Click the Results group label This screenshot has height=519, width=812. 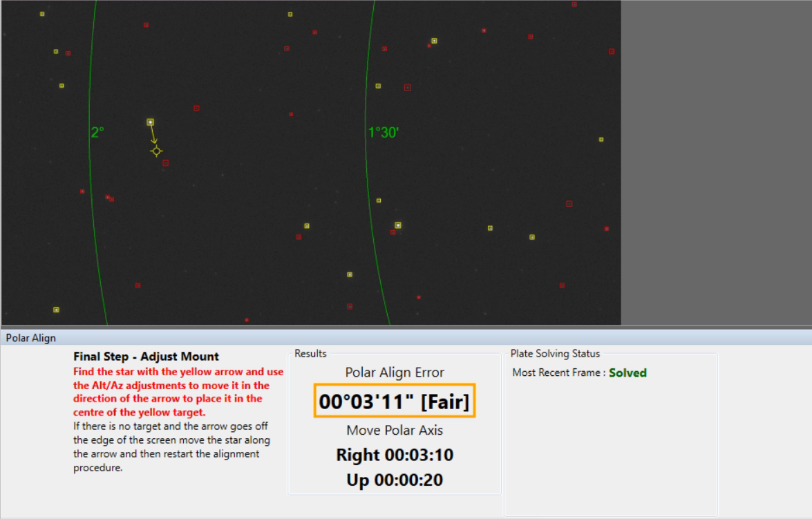point(310,354)
